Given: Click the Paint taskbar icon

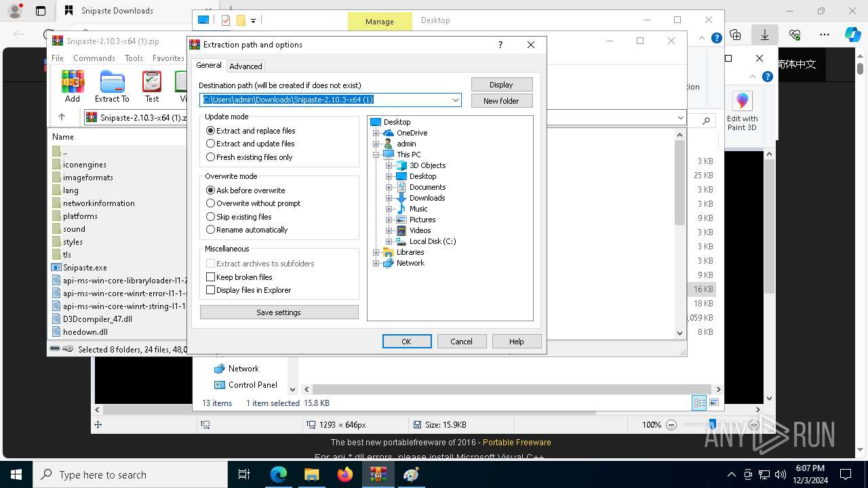Looking at the screenshot, I should tap(412, 474).
